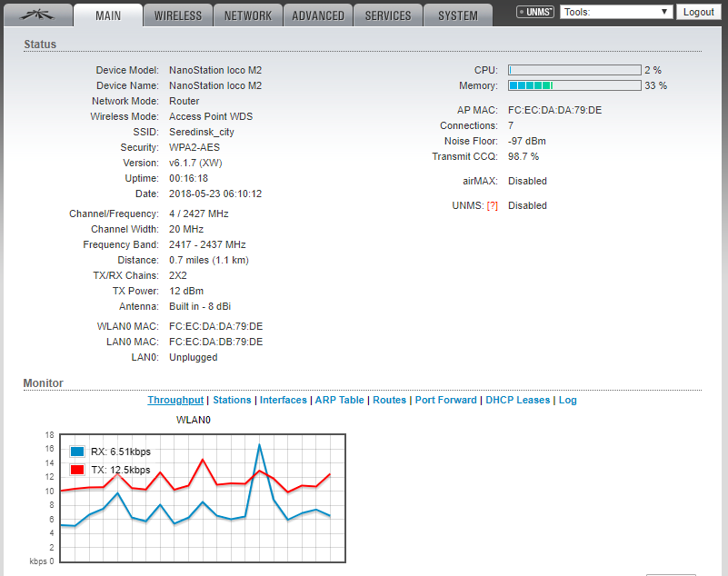Click the UNMS badge button

click(x=535, y=12)
